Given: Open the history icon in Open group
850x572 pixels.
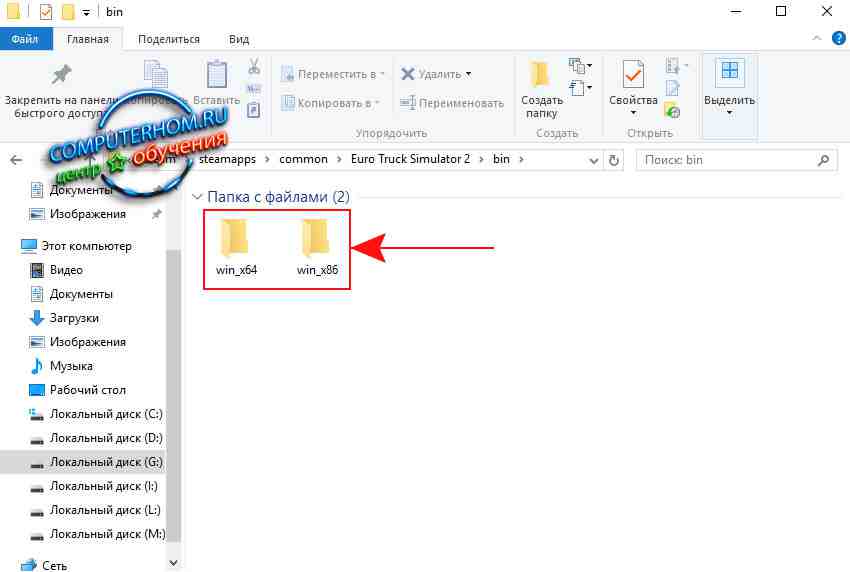Looking at the screenshot, I should (x=672, y=111).
